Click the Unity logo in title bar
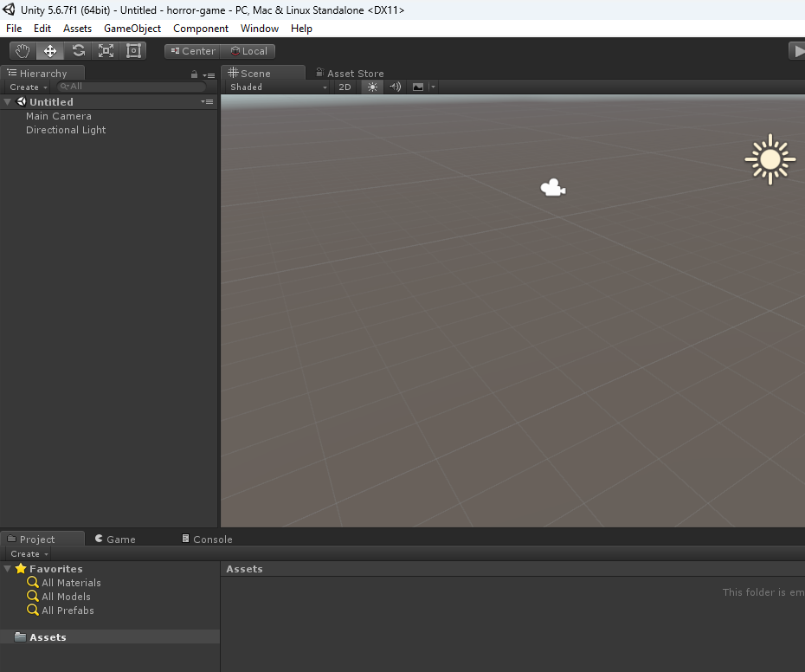805x672 pixels. 9,10
